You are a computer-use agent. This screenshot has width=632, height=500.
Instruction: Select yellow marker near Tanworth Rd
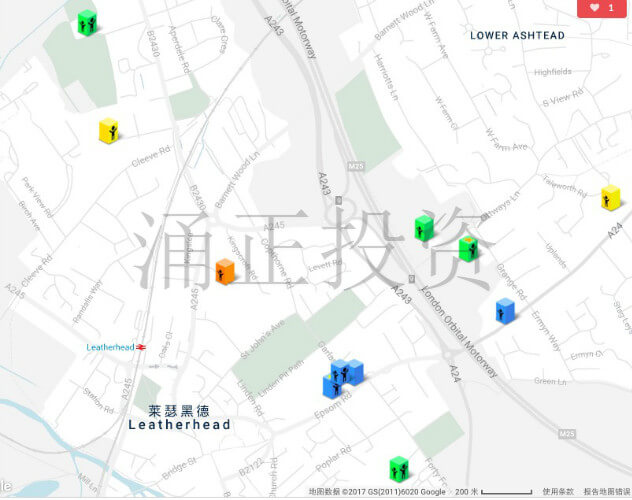click(x=611, y=197)
